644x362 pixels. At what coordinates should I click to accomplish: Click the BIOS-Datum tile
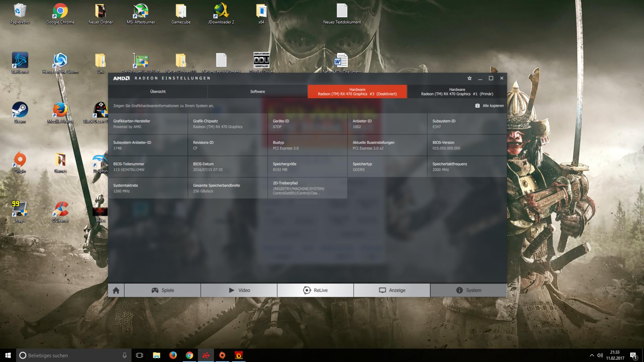tap(228, 167)
